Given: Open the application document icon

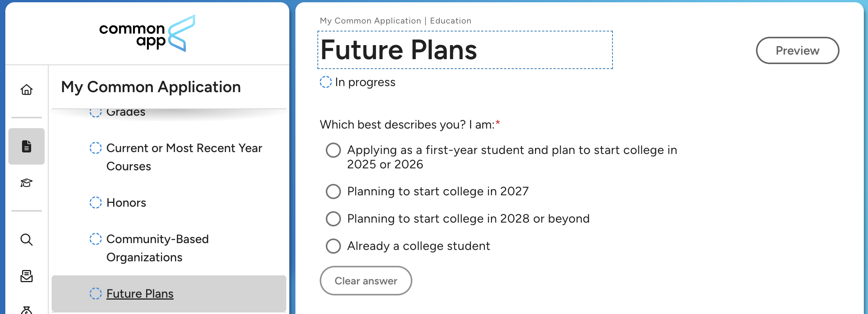Looking at the screenshot, I should tap(27, 146).
